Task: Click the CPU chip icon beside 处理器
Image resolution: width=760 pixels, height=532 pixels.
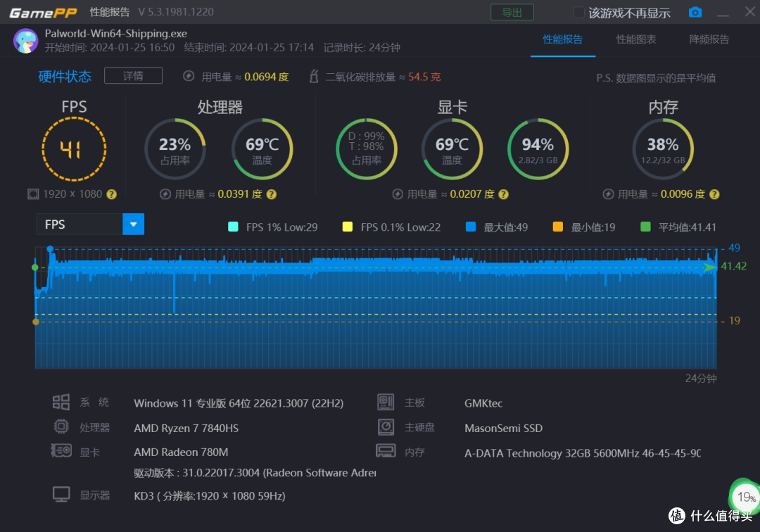Action: [61, 426]
